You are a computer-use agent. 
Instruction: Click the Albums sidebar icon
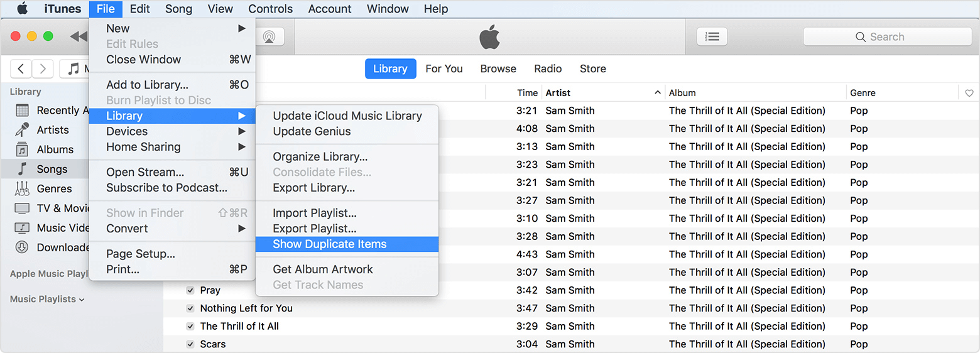22,149
